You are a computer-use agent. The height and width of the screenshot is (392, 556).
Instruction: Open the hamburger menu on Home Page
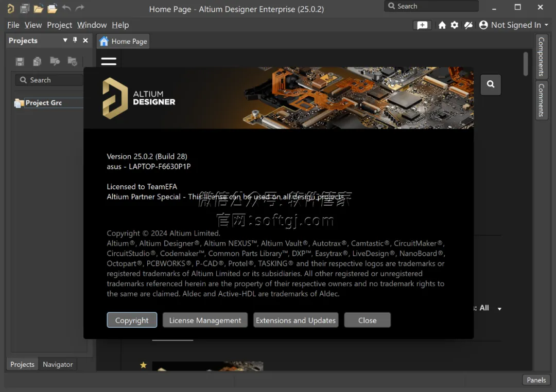(x=109, y=62)
